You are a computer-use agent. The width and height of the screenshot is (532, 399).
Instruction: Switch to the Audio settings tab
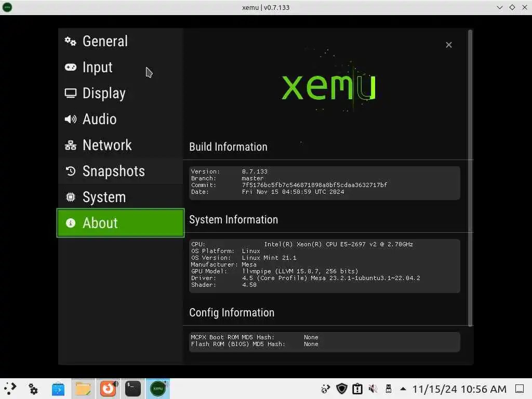[121, 119]
